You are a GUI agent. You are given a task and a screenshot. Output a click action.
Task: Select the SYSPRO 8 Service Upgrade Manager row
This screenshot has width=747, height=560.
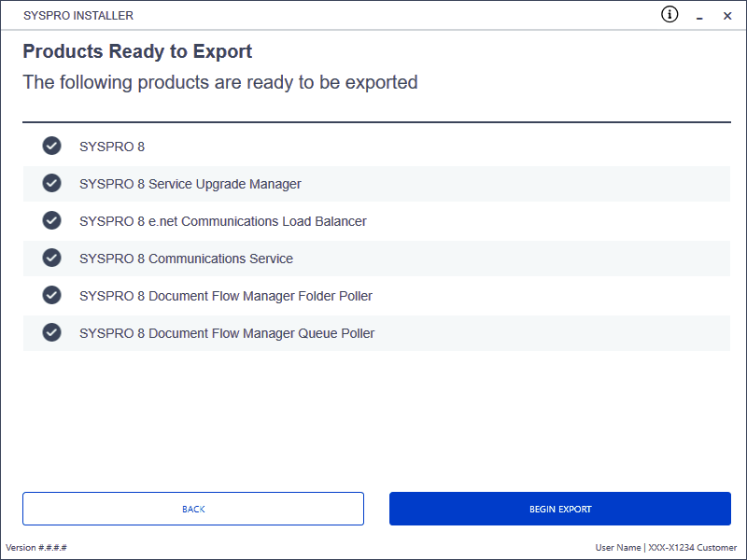[x=376, y=184]
